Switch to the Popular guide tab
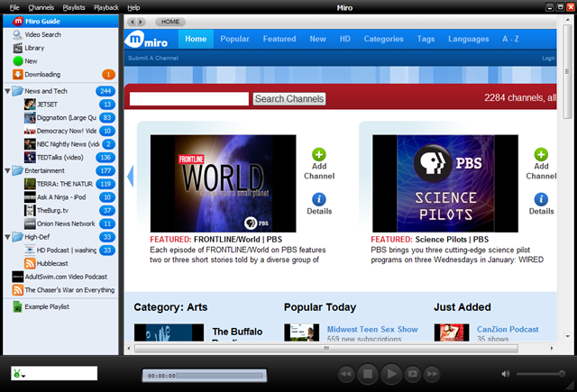The height and width of the screenshot is (392, 577). (x=234, y=39)
